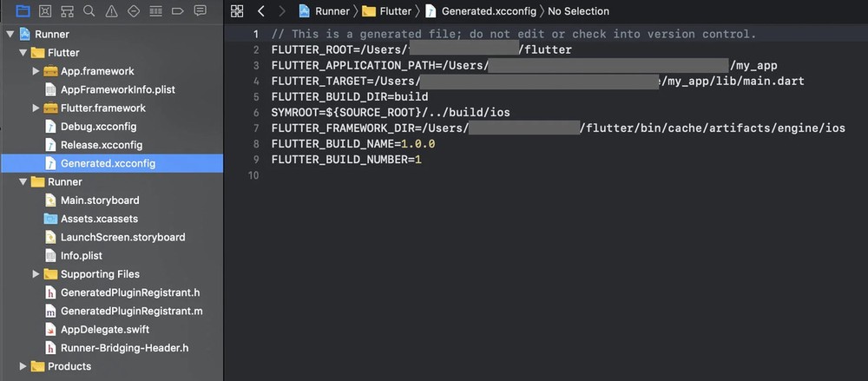Open the Symbol navigator hierarchy icon
Screen dimensions: 868x381
pyautogui.click(x=67, y=11)
